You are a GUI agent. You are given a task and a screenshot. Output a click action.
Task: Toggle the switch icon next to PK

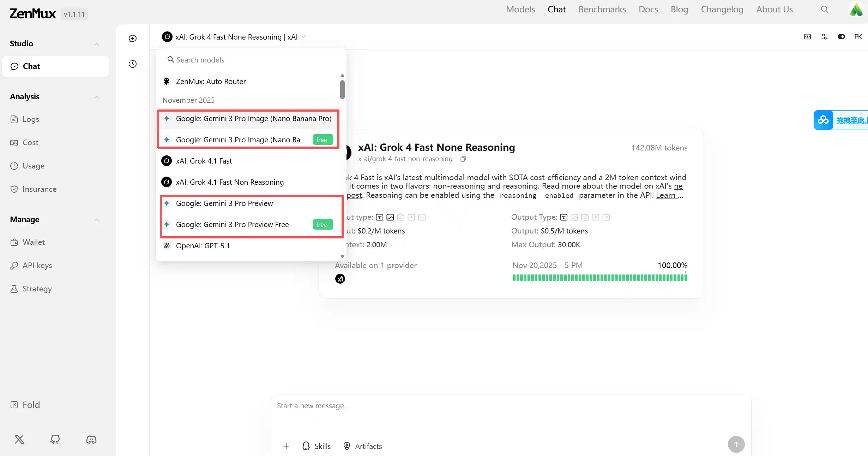841,37
